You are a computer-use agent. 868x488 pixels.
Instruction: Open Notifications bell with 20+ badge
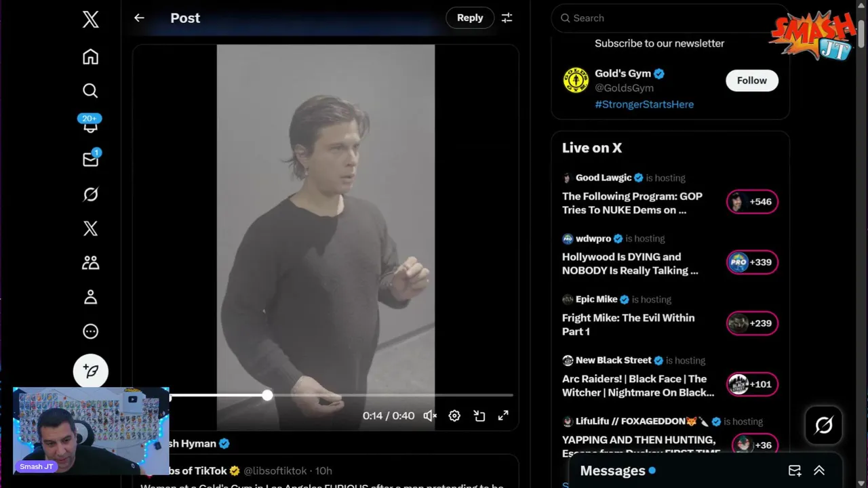point(90,125)
